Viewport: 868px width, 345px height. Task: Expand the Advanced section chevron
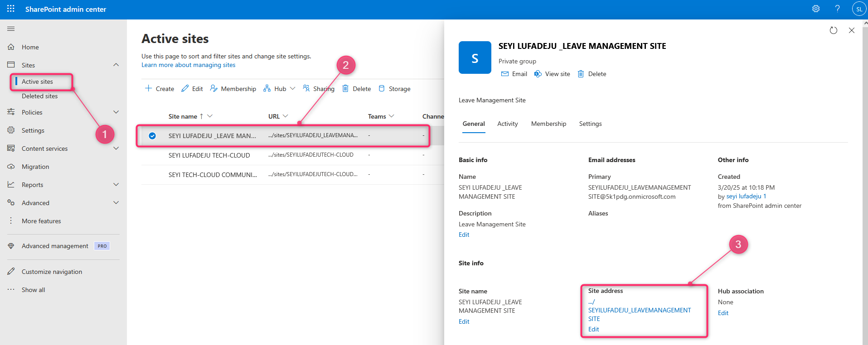click(116, 202)
